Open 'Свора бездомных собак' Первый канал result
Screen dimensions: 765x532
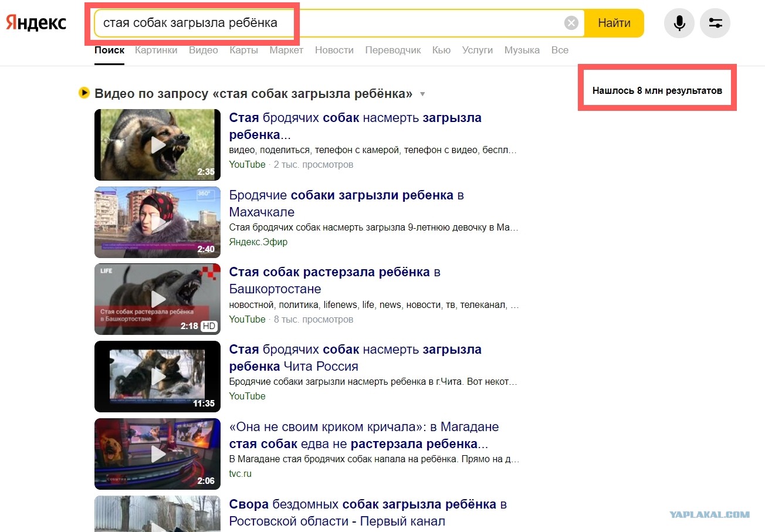click(368, 513)
